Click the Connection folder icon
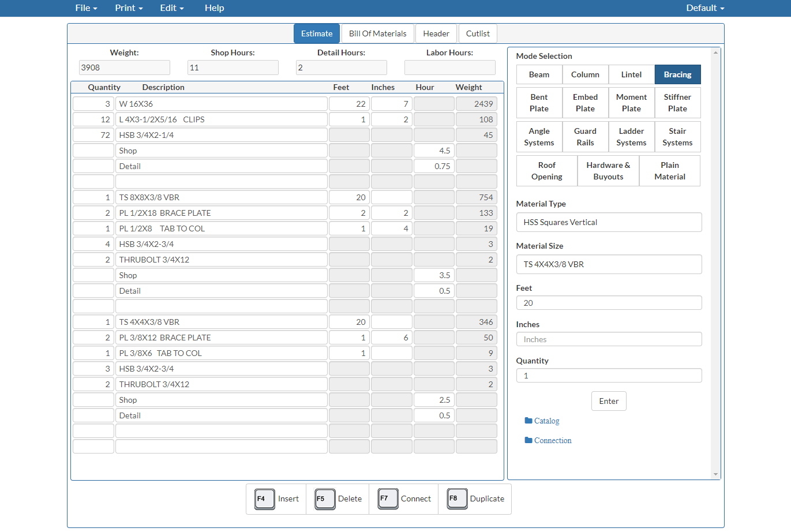 coord(528,440)
